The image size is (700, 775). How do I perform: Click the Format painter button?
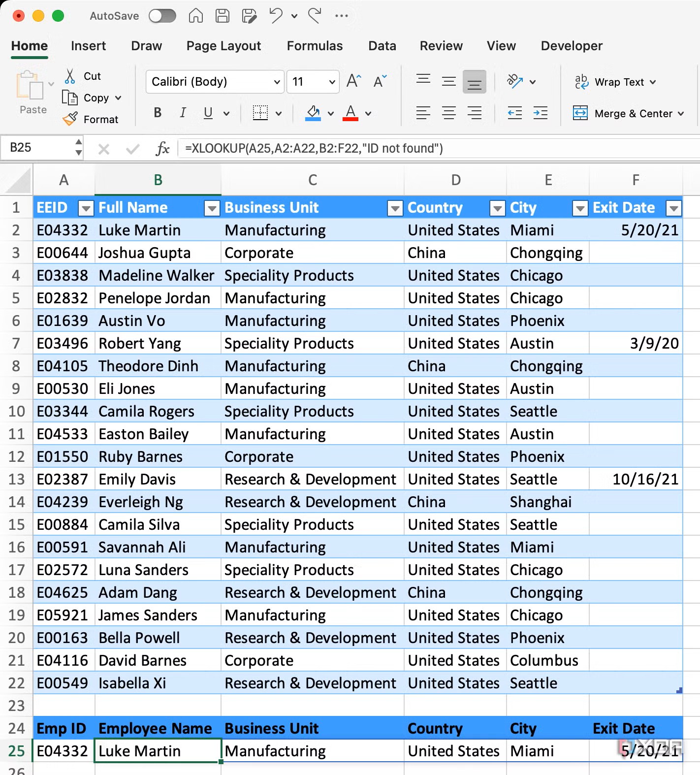91,119
